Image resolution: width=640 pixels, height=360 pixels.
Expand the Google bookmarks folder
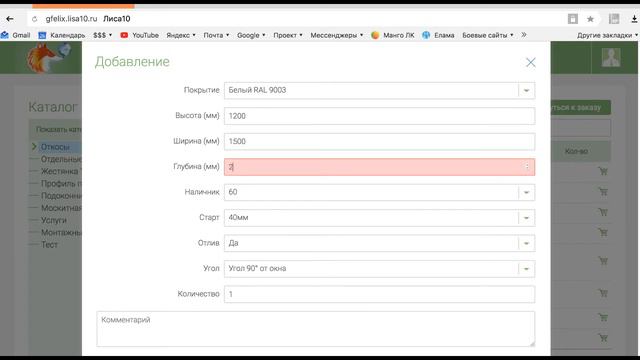pos(251,35)
